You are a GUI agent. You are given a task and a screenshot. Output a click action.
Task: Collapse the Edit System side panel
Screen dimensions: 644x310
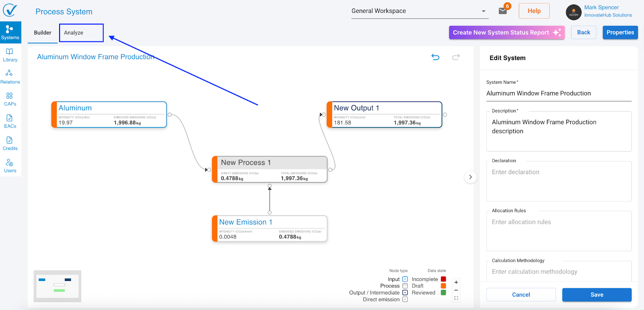click(471, 177)
